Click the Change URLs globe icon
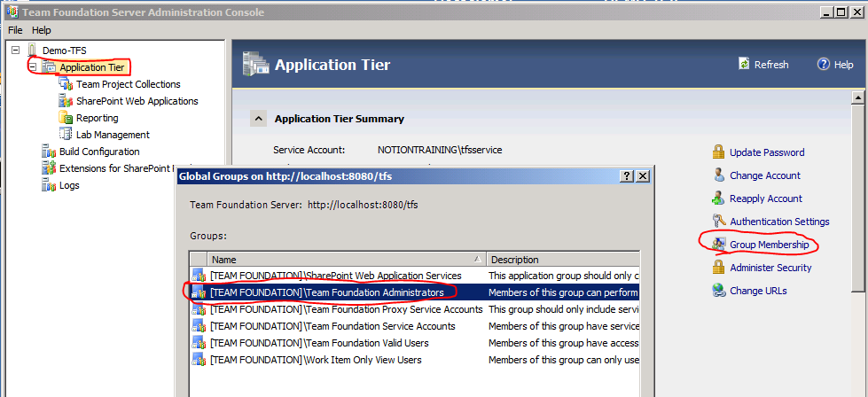This screenshot has height=397, width=868. (x=718, y=291)
